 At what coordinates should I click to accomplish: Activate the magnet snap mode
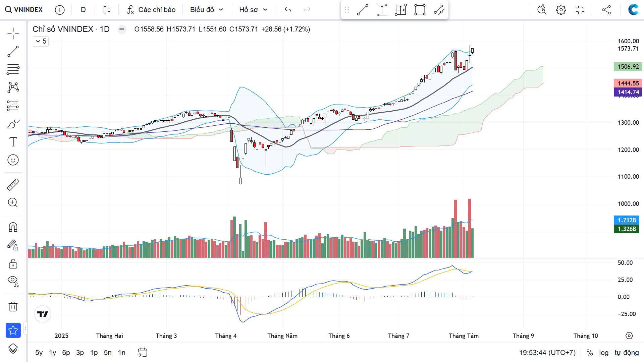13,227
